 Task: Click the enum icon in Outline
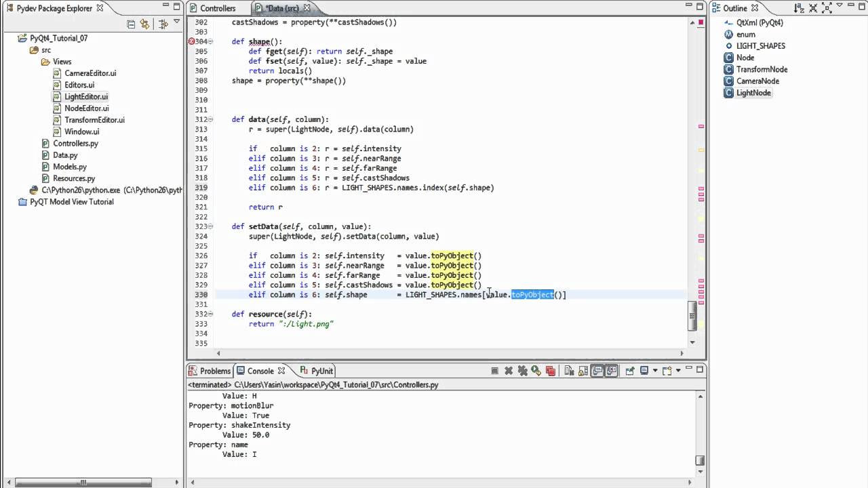pos(730,35)
